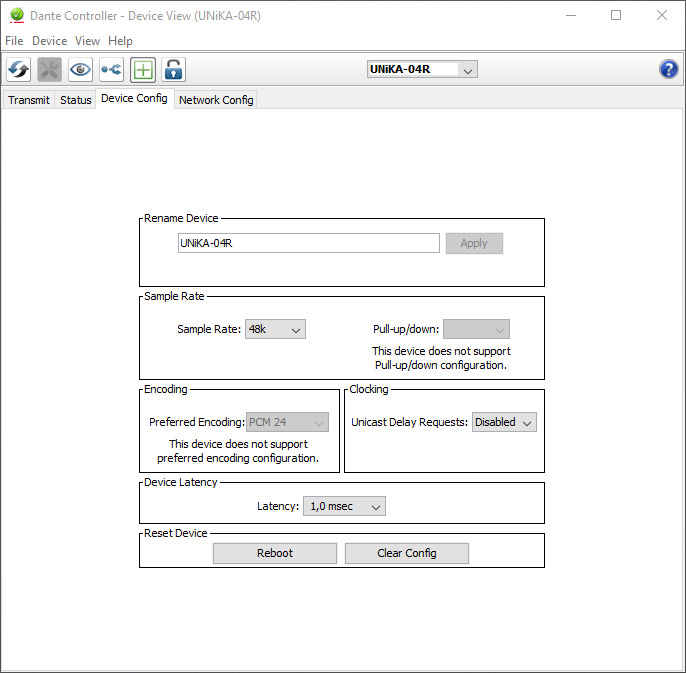Click the network routing view icon
This screenshot has width=686, height=673.
coord(111,69)
